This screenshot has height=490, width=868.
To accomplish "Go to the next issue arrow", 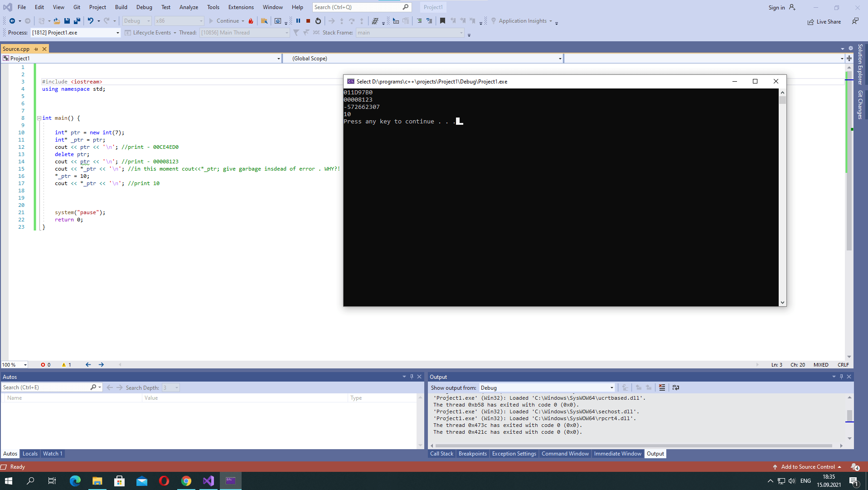I will pos(101,365).
